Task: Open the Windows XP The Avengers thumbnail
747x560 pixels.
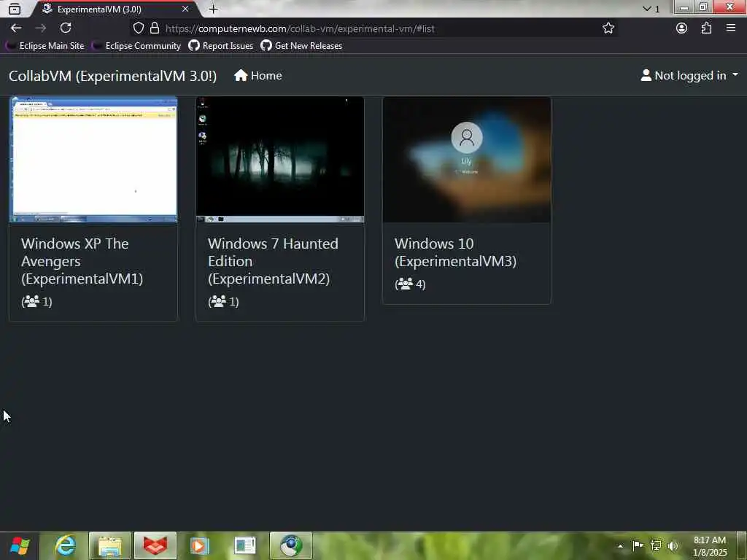Action: click(93, 160)
